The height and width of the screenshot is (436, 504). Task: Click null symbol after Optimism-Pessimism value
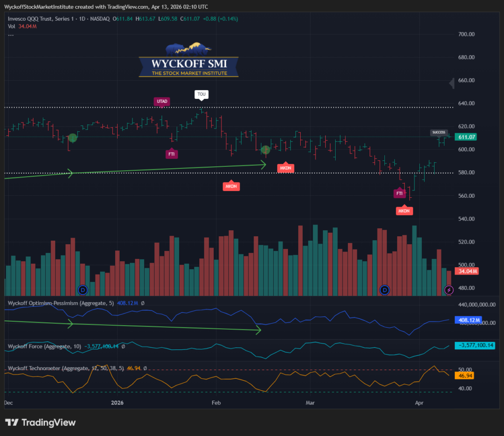pyautogui.click(x=142, y=303)
